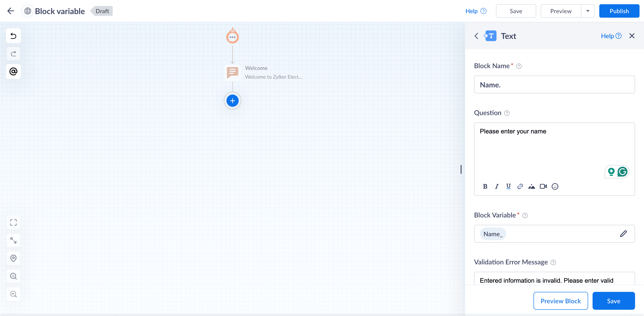644x316 pixels.
Task: Go back using Text panel chevron
Action: (x=476, y=36)
